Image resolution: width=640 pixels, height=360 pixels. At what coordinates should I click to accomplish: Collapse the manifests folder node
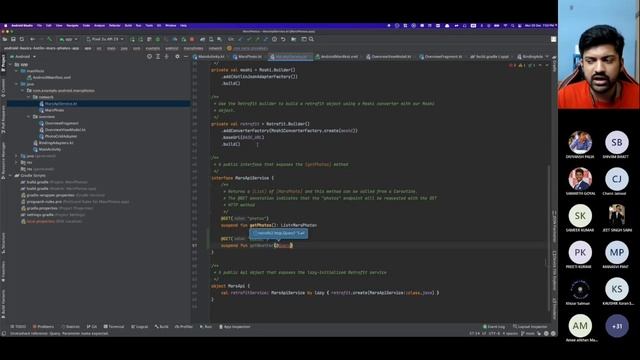[16, 71]
